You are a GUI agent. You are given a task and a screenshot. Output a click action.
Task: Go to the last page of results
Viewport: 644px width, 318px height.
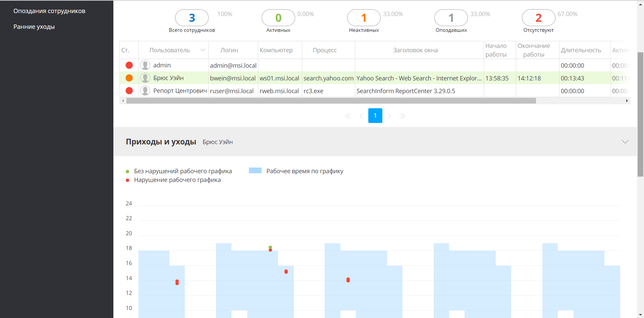[403, 116]
